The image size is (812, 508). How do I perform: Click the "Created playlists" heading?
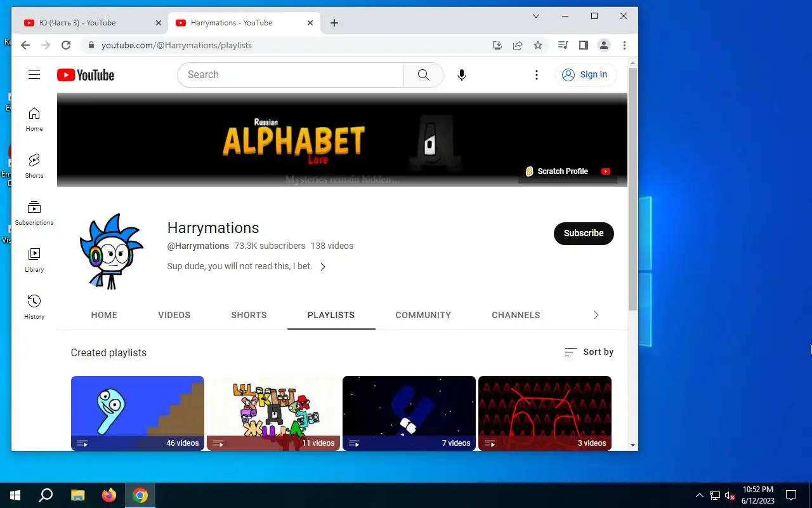pos(108,352)
